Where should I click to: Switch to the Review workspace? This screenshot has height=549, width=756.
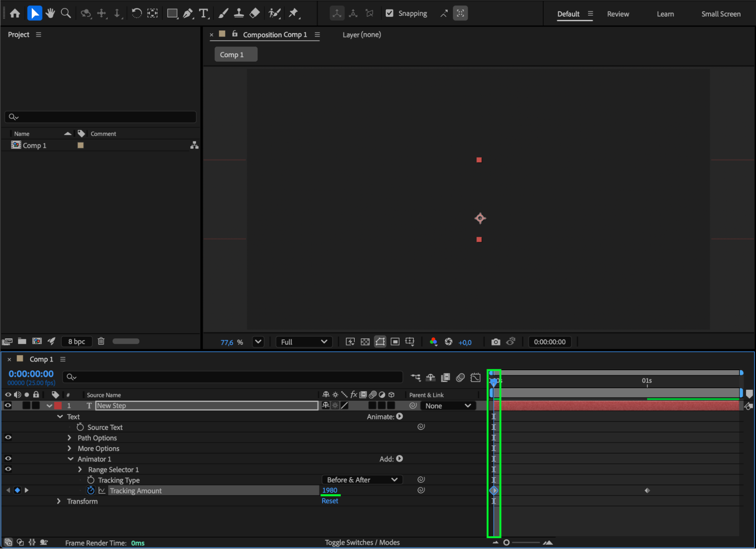tap(618, 14)
